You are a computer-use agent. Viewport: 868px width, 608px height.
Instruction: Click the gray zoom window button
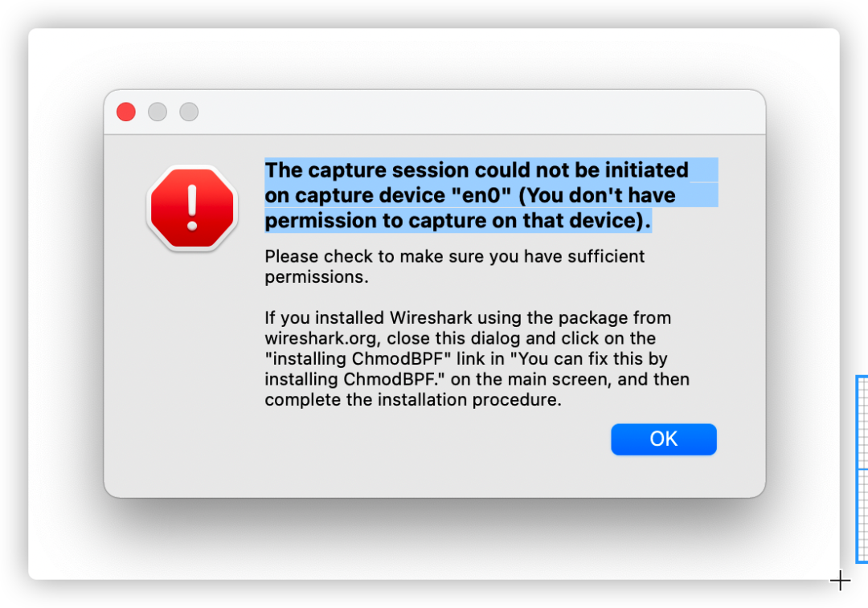[x=189, y=112]
